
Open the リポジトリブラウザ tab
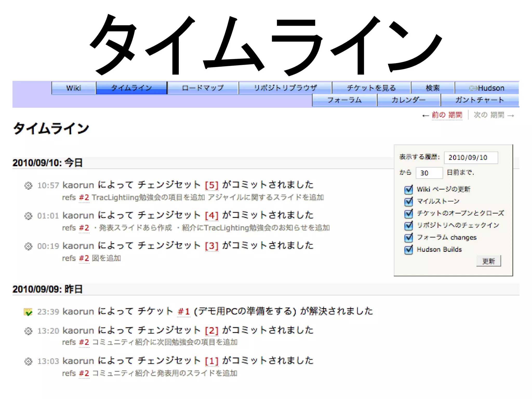click(285, 88)
